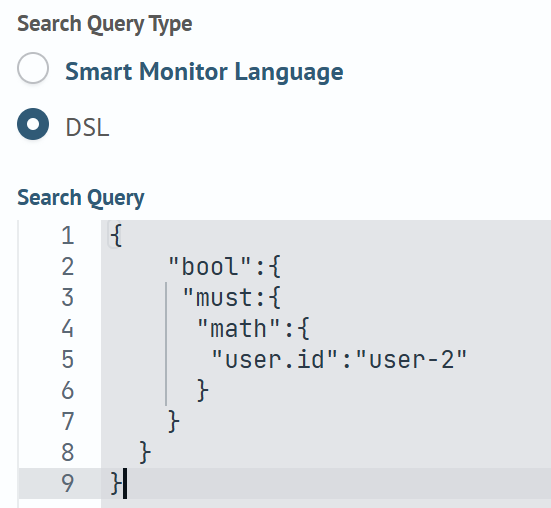Click the closing brace on line 7
551x508 pixels.
click(174, 421)
